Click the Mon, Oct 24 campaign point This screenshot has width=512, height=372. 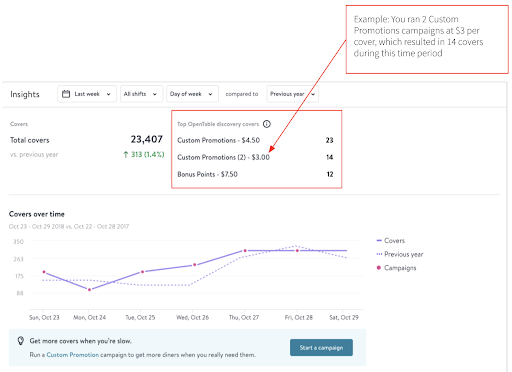pyautogui.click(x=89, y=290)
